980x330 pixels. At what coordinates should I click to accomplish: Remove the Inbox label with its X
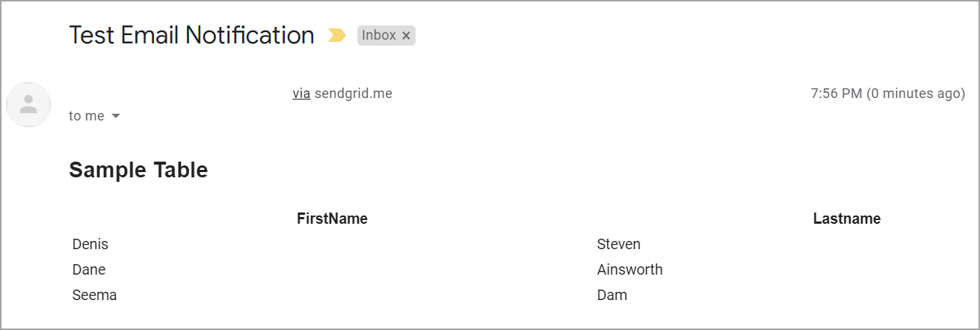406,35
